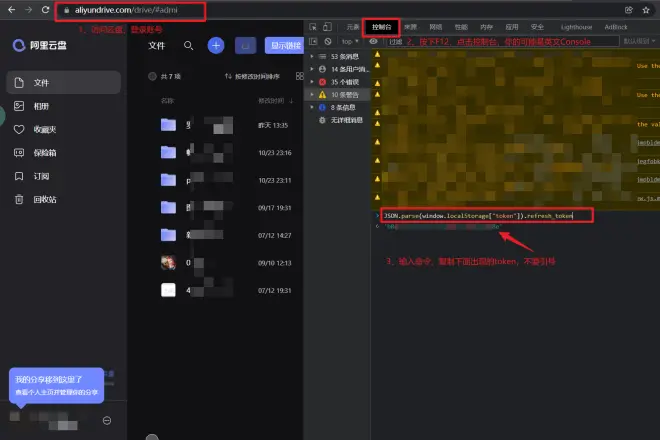Screen dimensions: 660x440
Task: Click the blue plus upload button
Action: (216, 45)
